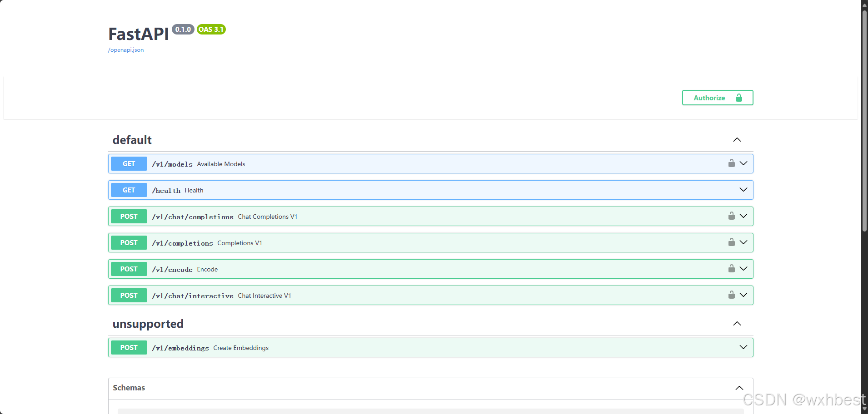Collapse the unsupported section arrow
Image resolution: width=868 pixels, height=414 pixels.
pos(737,324)
